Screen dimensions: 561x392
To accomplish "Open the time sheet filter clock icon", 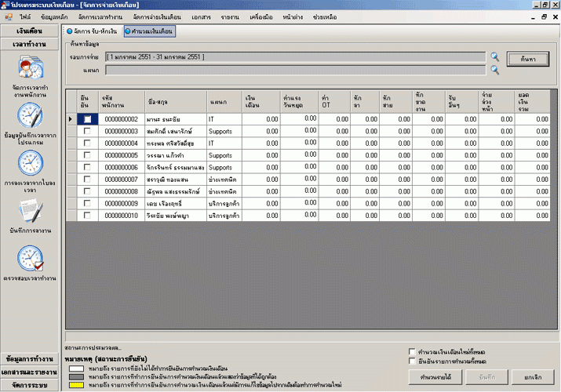I will click(x=31, y=163).
